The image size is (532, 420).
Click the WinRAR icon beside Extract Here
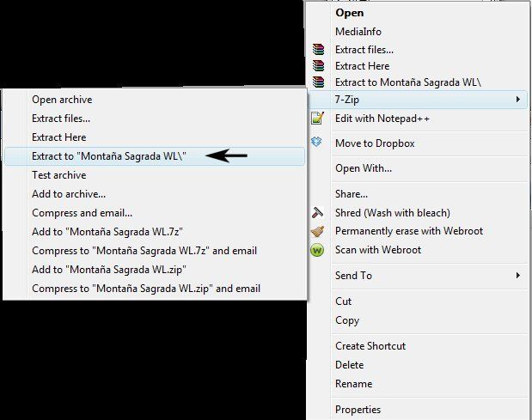coord(318,66)
